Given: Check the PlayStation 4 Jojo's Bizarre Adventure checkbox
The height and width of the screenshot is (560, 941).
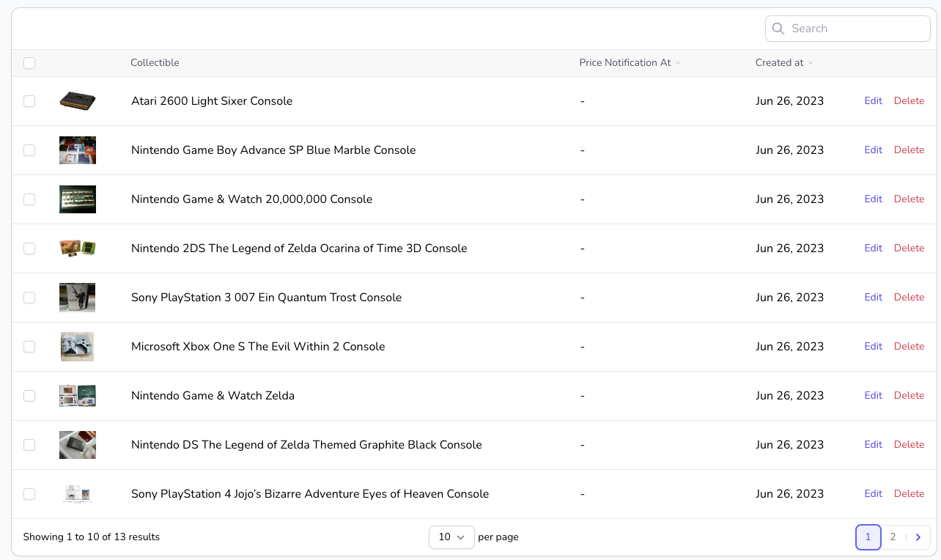Looking at the screenshot, I should coord(29,494).
